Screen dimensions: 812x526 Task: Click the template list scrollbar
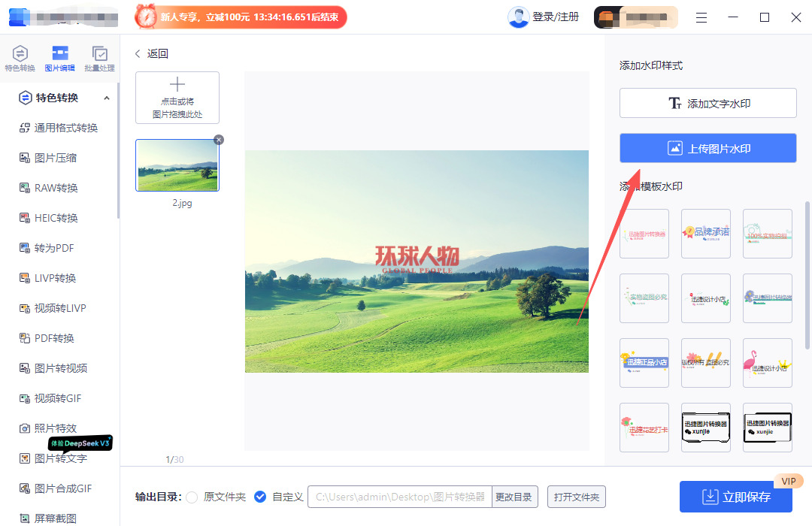pos(807,276)
